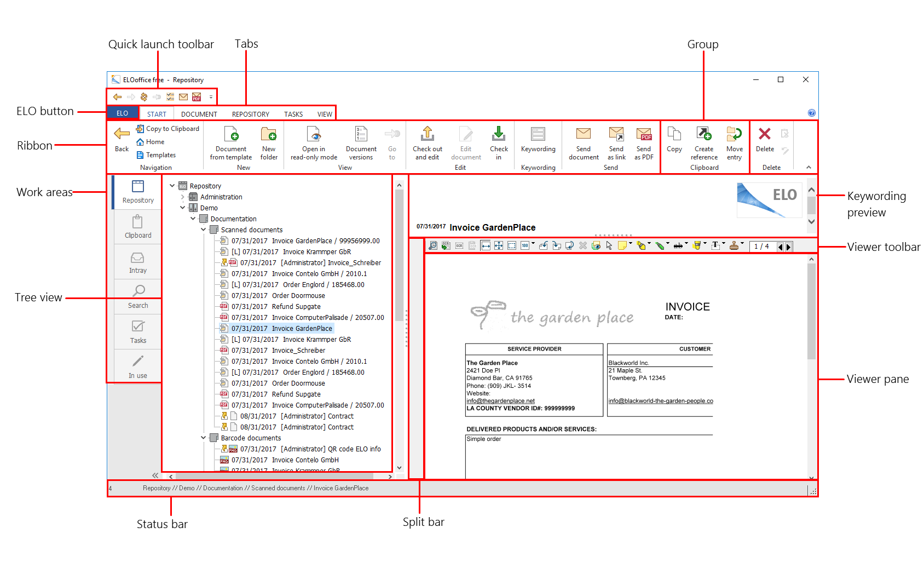Click the rubber stamp tool in viewer toolbar
This screenshot has width=924, height=573.
734,246
